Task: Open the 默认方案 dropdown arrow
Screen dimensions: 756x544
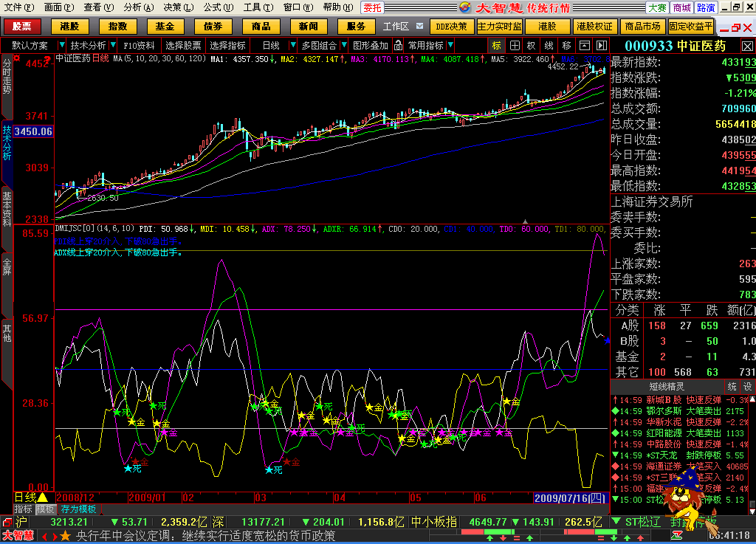Action: click(61, 45)
